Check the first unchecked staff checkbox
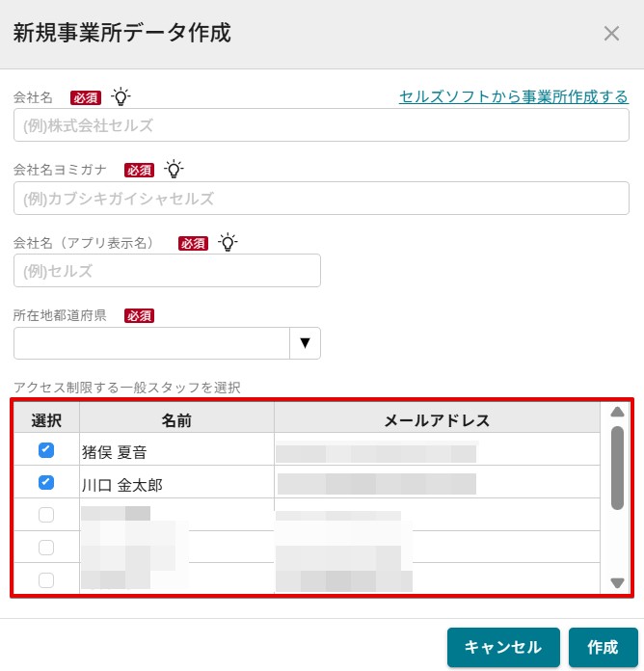This screenshot has width=644, height=671. [x=46, y=515]
